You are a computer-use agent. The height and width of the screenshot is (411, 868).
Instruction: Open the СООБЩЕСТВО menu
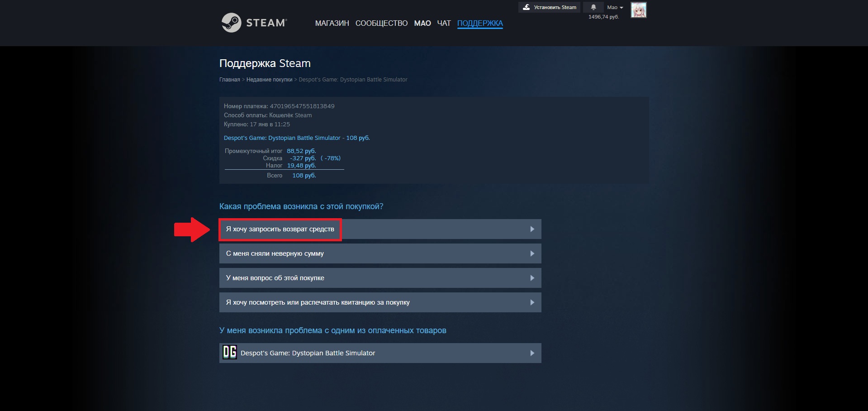point(381,23)
